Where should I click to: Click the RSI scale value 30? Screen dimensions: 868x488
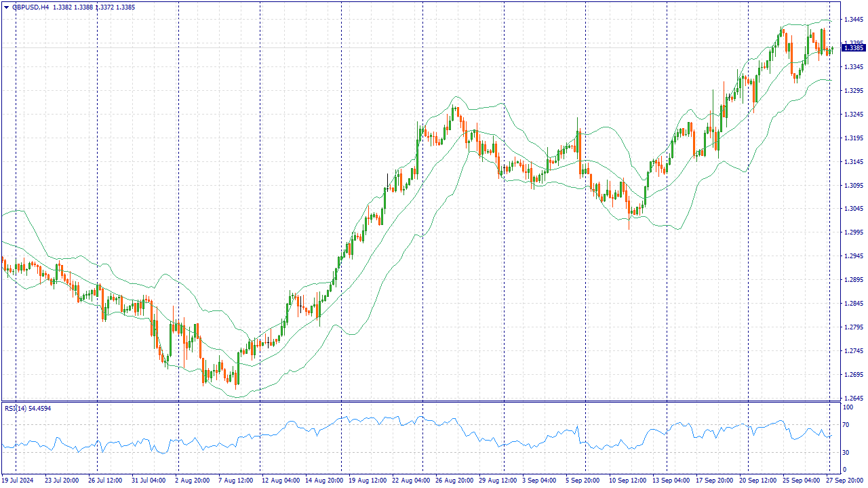[846, 452]
